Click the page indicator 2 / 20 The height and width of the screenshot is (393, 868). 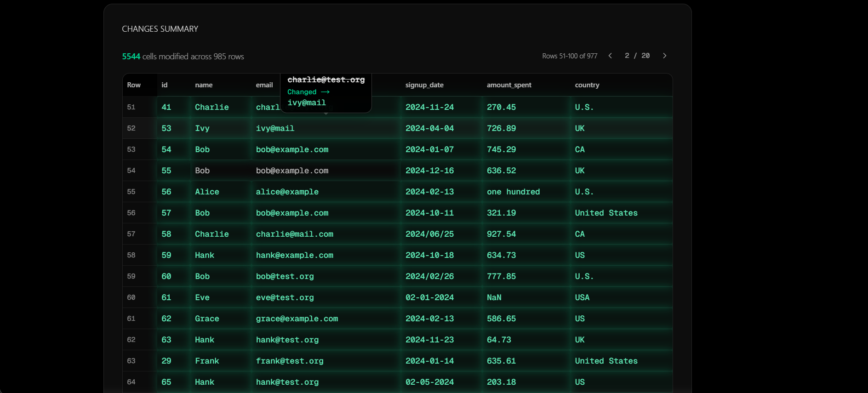637,56
